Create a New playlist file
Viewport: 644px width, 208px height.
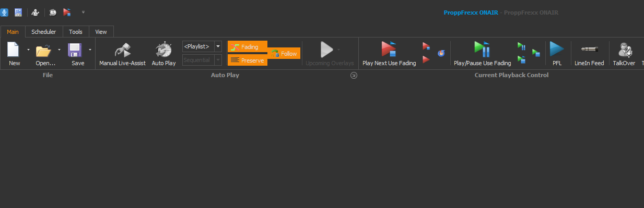[x=14, y=54]
